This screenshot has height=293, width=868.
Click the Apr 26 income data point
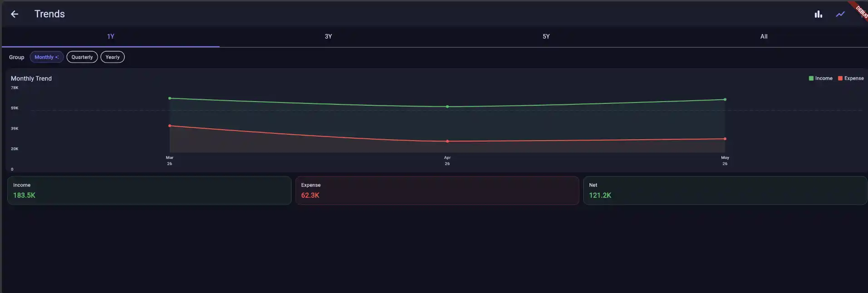click(x=447, y=107)
